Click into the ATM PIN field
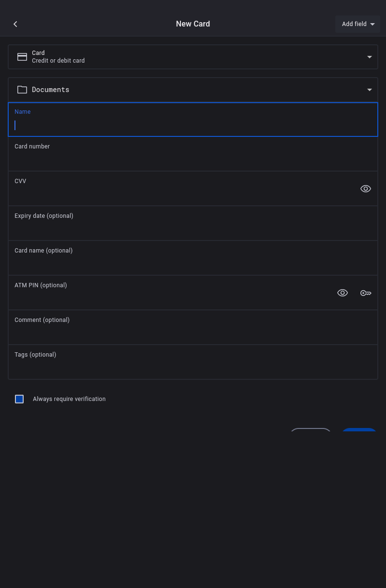 click(169, 297)
